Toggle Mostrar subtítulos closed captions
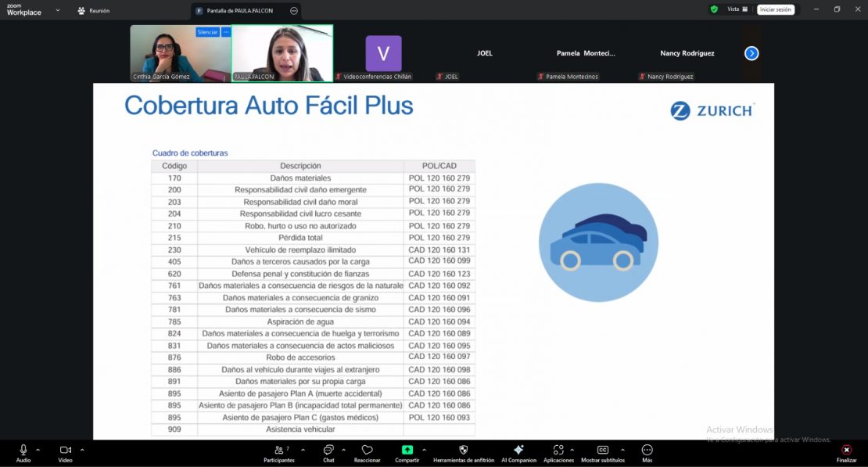Image resolution: width=868 pixels, height=467 pixels. (x=602, y=451)
